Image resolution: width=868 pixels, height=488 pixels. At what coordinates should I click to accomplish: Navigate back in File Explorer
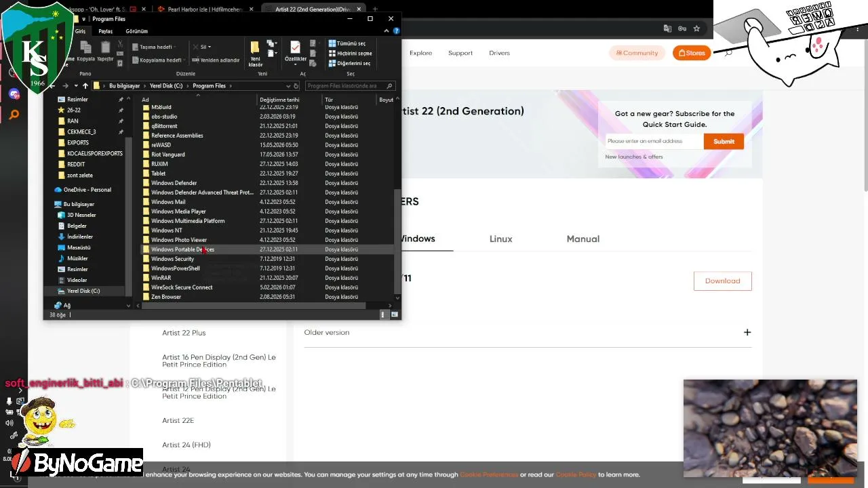click(52, 86)
